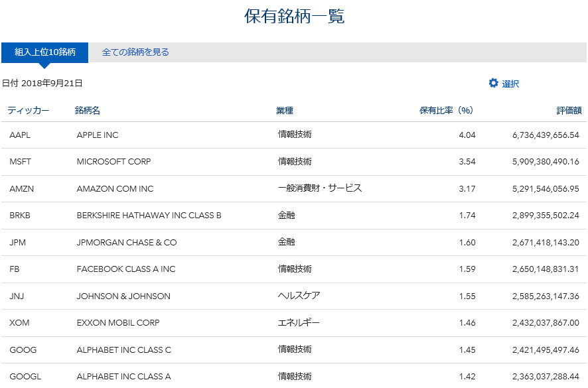
Task: Click the ヘルスケア sector cell
Action: click(299, 295)
